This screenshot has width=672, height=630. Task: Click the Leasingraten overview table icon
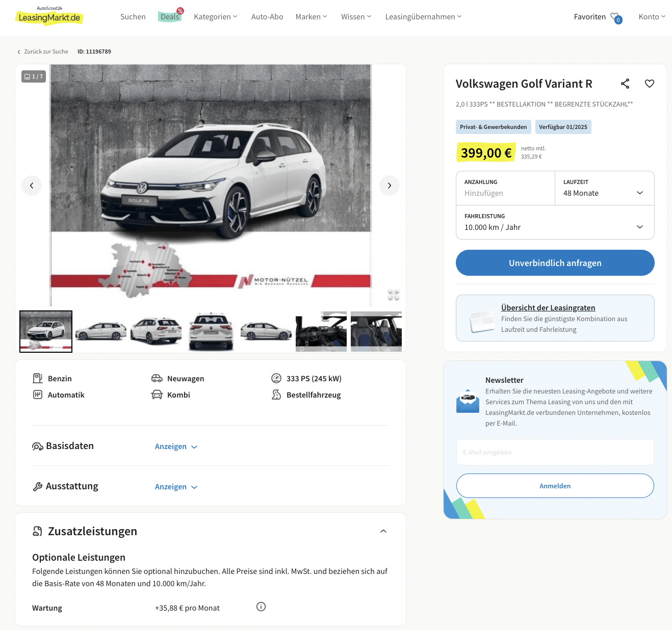pyautogui.click(x=482, y=321)
